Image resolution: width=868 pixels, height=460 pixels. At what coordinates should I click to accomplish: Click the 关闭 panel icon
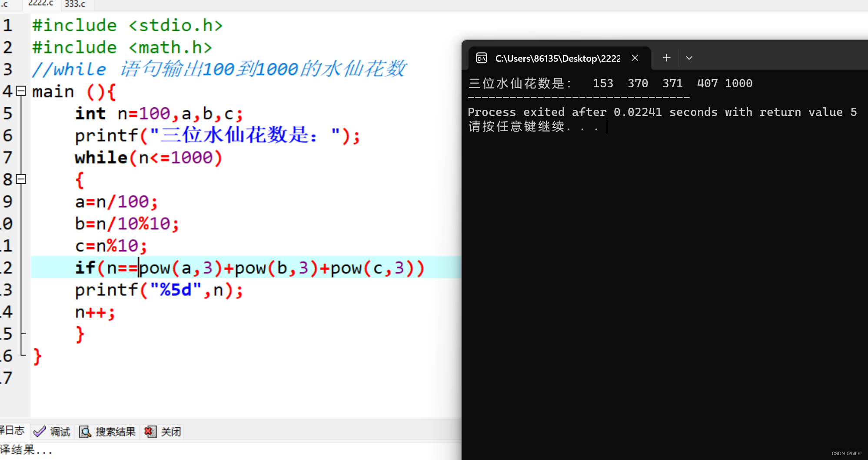[150, 431]
